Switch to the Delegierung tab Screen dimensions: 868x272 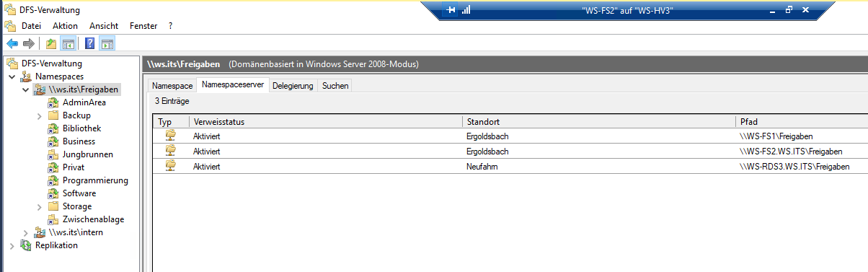click(x=293, y=86)
